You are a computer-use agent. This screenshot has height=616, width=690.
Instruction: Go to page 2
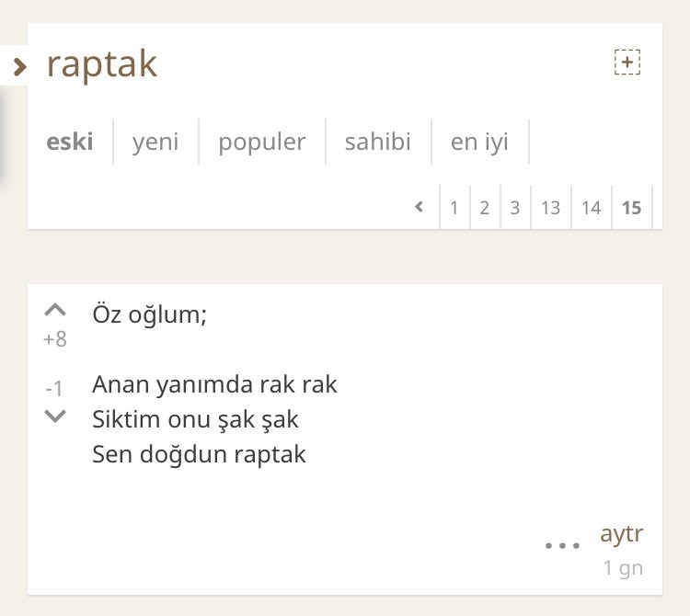(x=484, y=208)
